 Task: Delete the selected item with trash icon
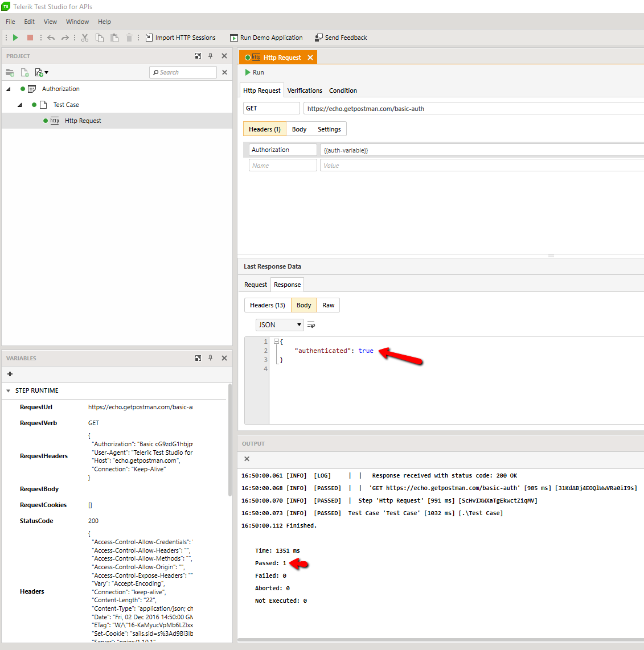click(x=129, y=38)
